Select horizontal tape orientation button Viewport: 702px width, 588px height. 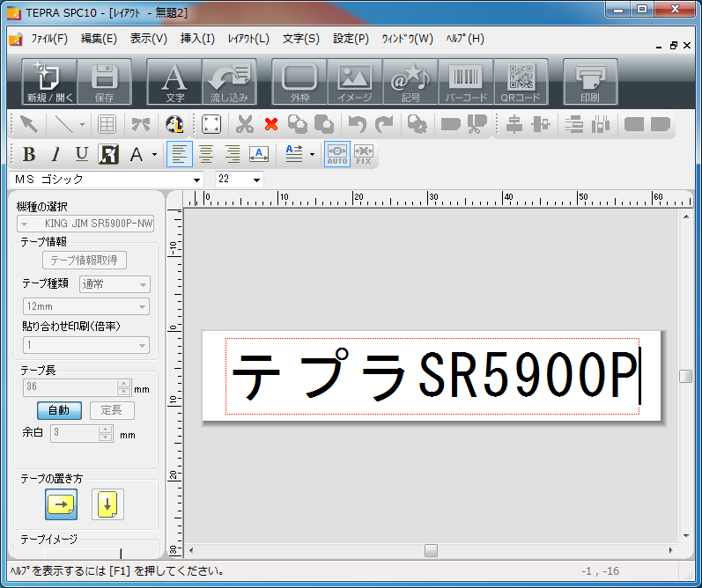pyautogui.click(x=62, y=504)
